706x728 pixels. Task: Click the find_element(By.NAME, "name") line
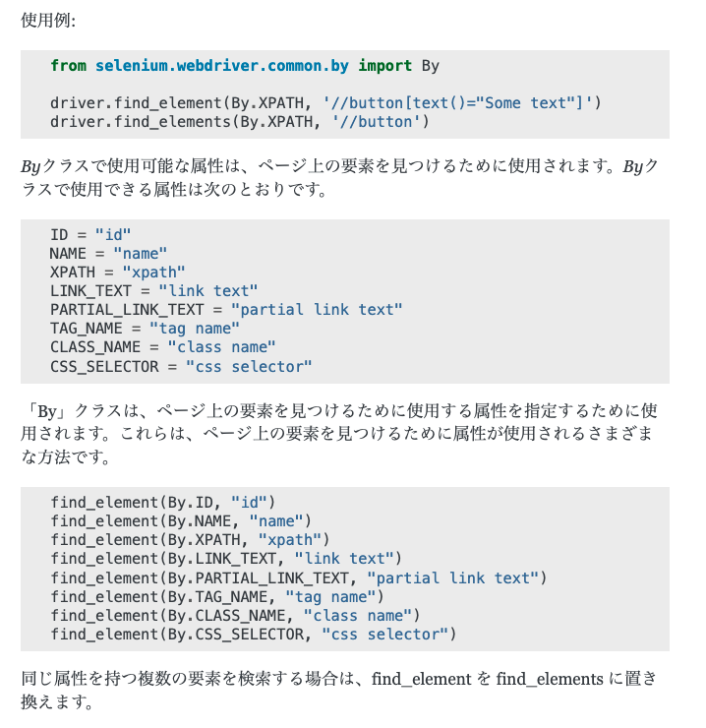point(181,520)
